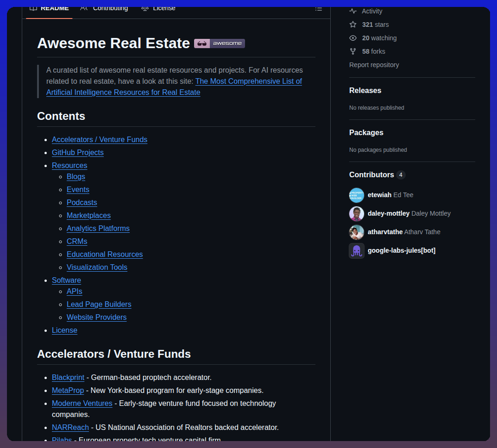
Task: Jump to Marketplaces subsection
Action: tap(89, 216)
